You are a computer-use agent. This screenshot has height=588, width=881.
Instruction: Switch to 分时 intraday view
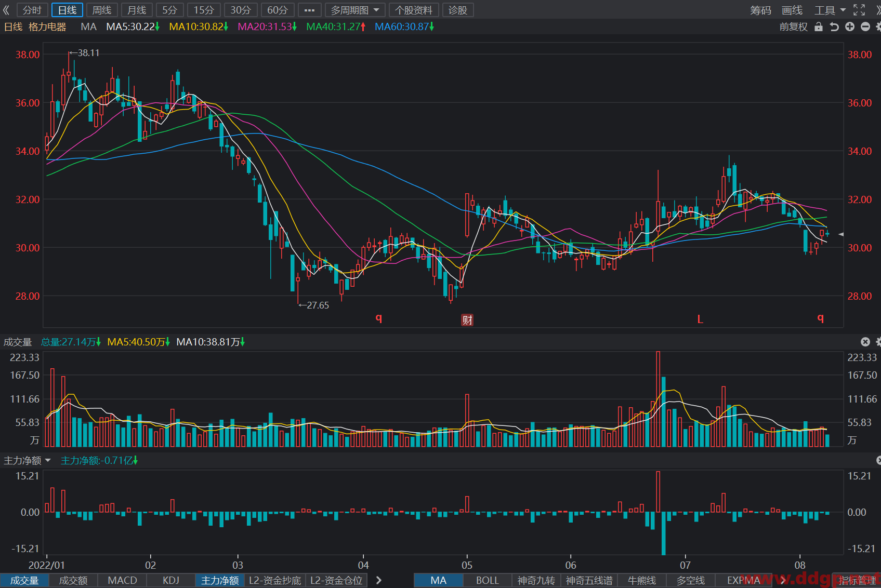click(32, 10)
